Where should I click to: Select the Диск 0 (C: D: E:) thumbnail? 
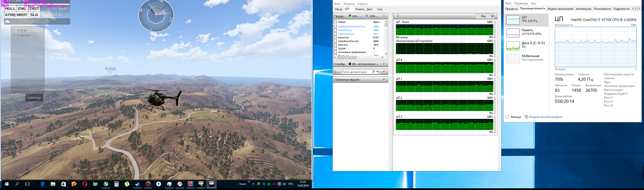coord(513,45)
